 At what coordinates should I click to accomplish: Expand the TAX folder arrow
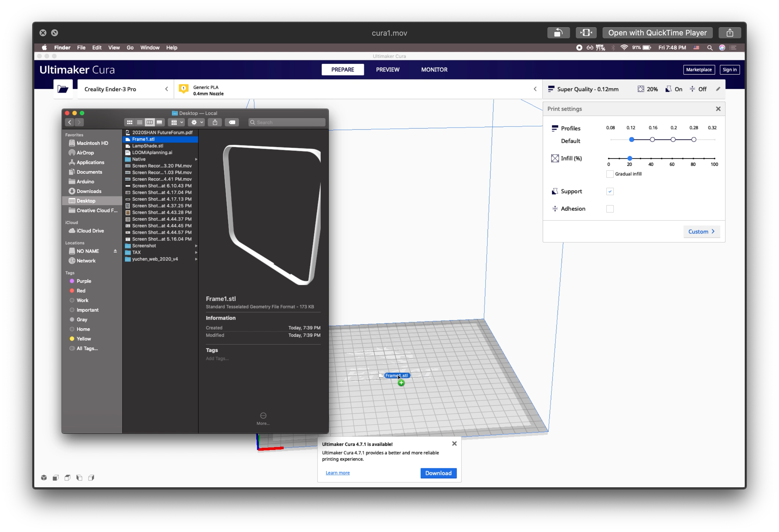pyautogui.click(x=196, y=253)
